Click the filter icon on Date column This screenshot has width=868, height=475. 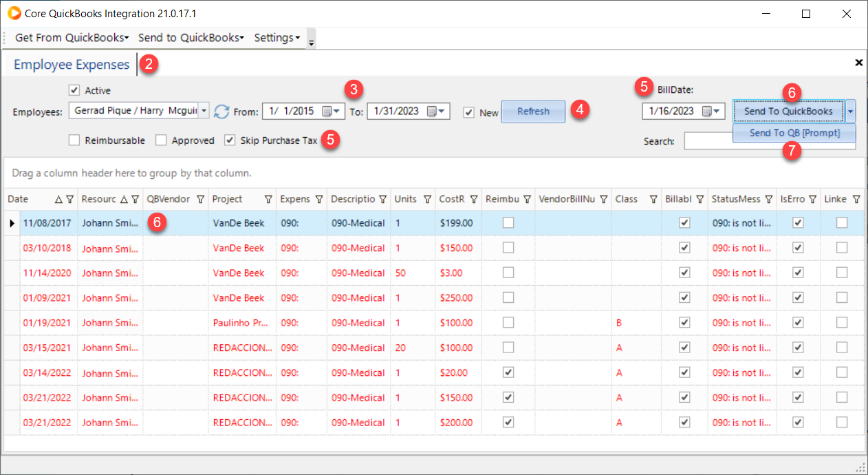tap(69, 199)
